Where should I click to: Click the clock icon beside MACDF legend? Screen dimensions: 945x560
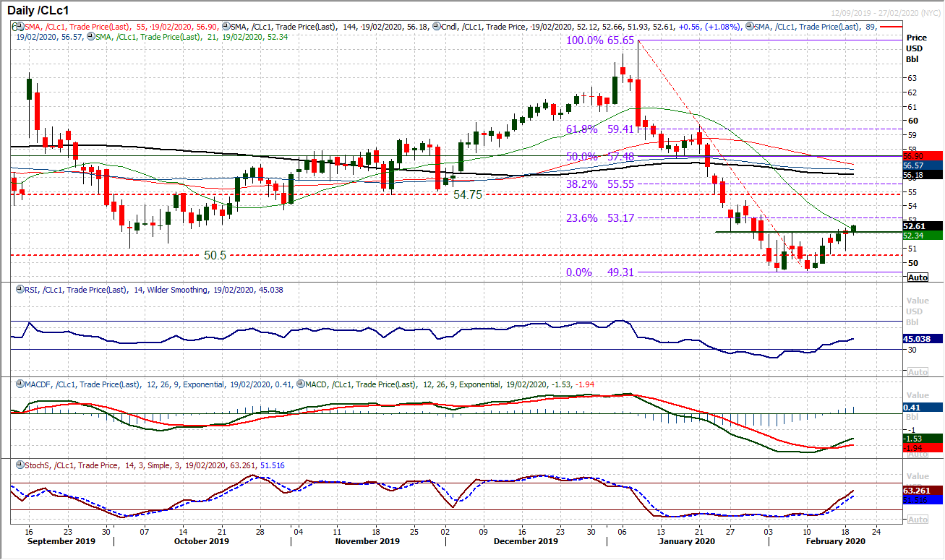point(20,384)
